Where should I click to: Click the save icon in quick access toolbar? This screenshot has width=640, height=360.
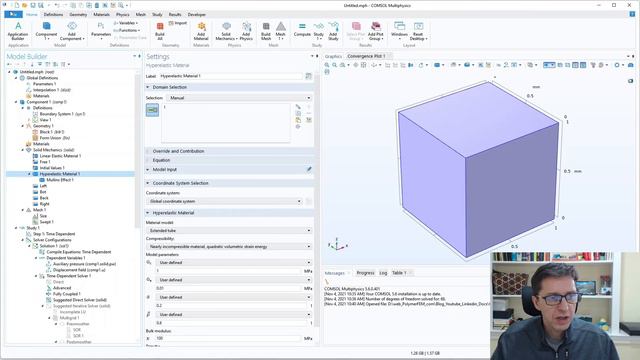pyautogui.click(x=33, y=5)
